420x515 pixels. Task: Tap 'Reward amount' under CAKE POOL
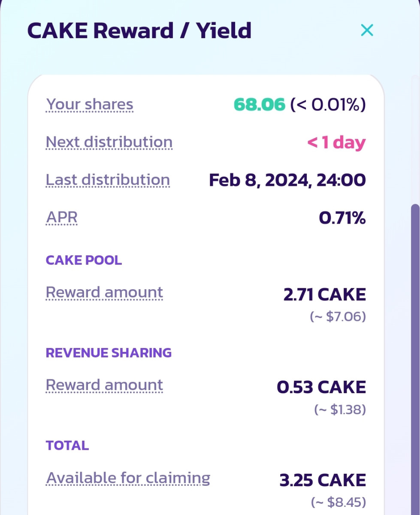tap(104, 292)
